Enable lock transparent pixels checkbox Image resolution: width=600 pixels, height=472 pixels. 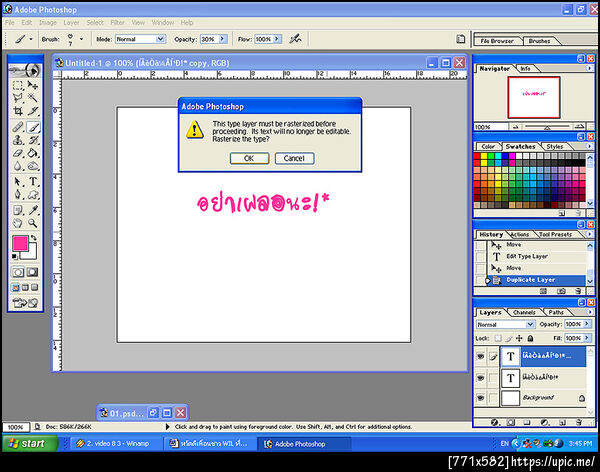coord(498,338)
